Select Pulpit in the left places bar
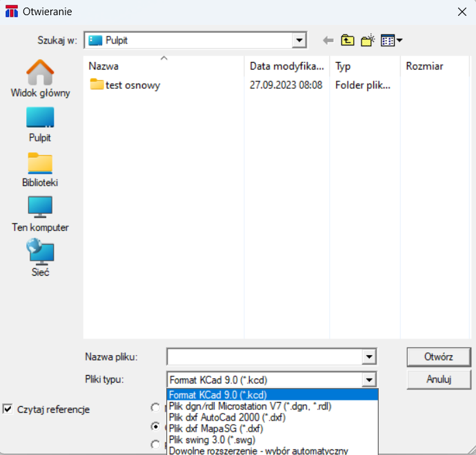Screen dimensions: 476x455 (40, 124)
